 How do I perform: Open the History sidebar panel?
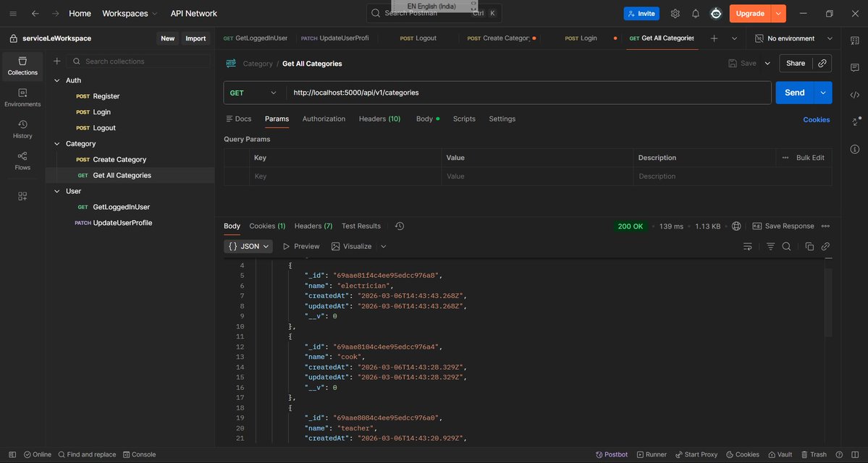pos(22,129)
